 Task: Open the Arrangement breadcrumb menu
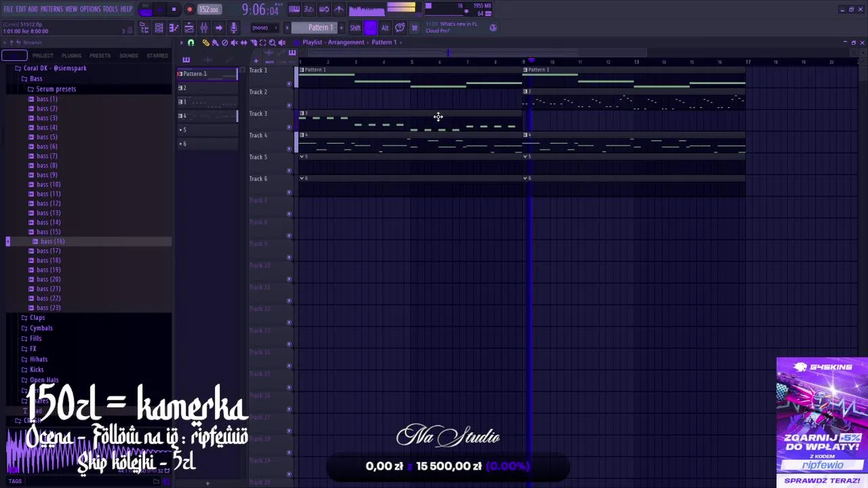347,42
